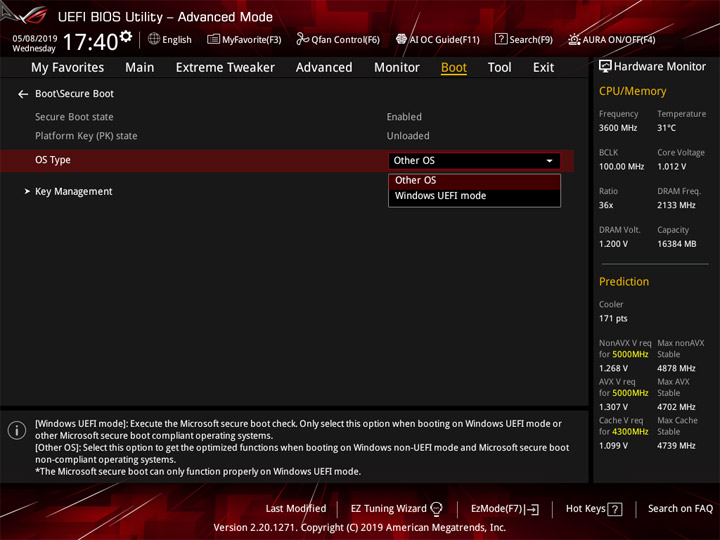Click the Hardware Monitor screen icon
720x540 pixels.
(605, 67)
